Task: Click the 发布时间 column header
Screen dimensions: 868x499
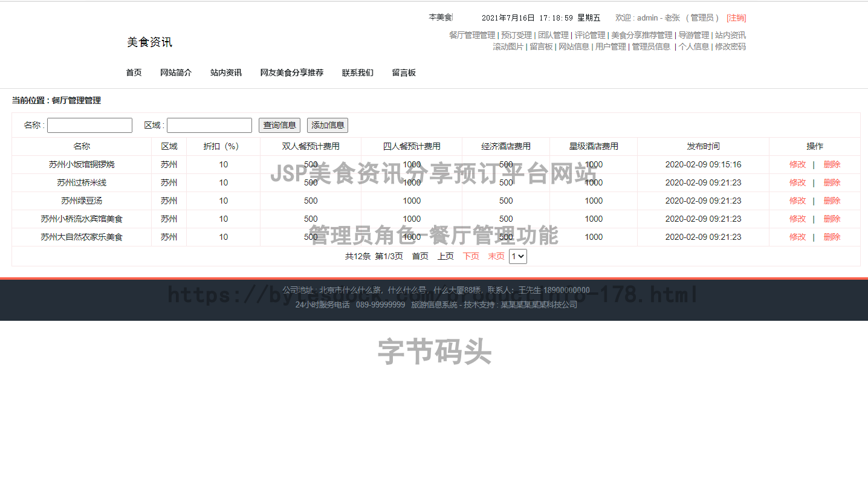Action: [x=703, y=146]
